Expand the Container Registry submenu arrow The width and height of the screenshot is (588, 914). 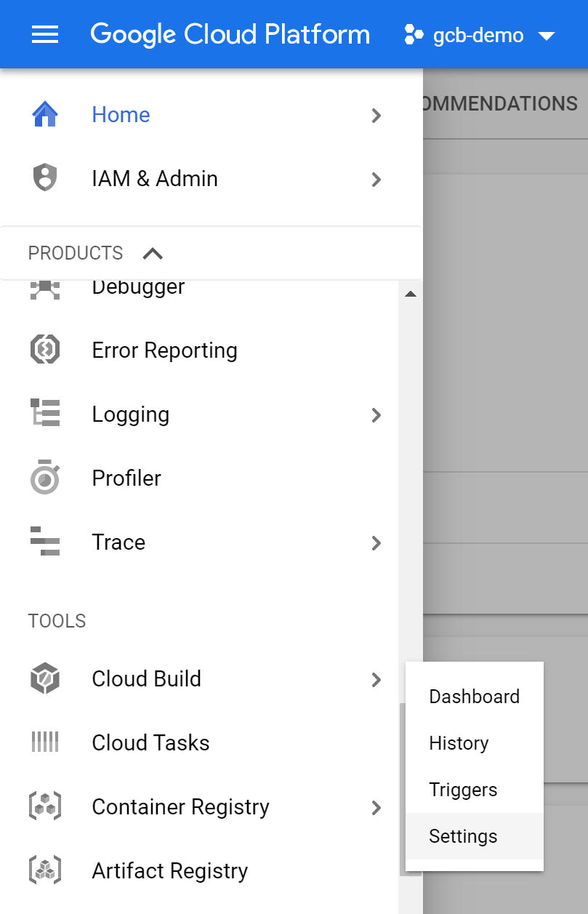tap(376, 807)
